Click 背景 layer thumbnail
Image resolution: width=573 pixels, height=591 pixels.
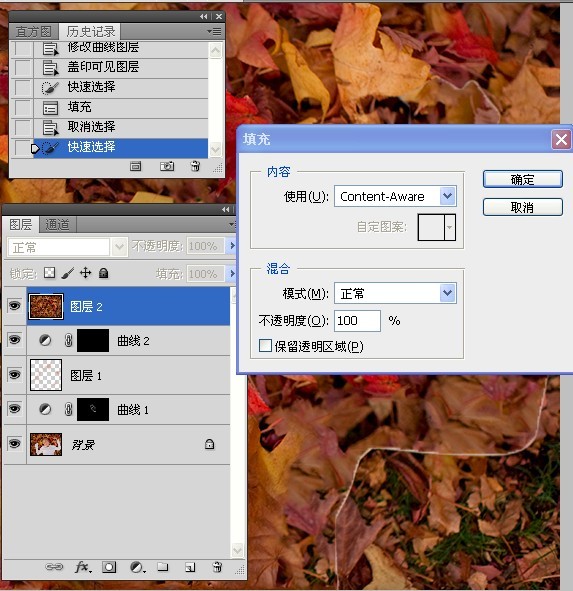coord(46,444)
